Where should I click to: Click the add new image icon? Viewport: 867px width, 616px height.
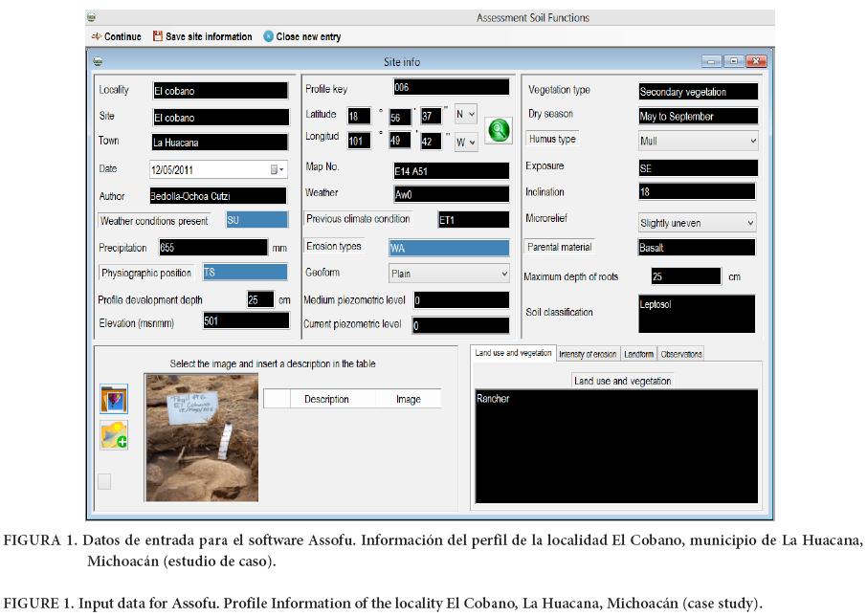click(x=113, y=435)
